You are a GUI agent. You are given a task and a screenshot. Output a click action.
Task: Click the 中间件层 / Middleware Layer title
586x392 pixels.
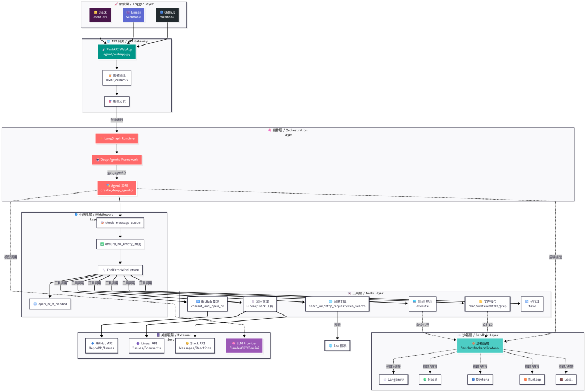coord(94,216)
